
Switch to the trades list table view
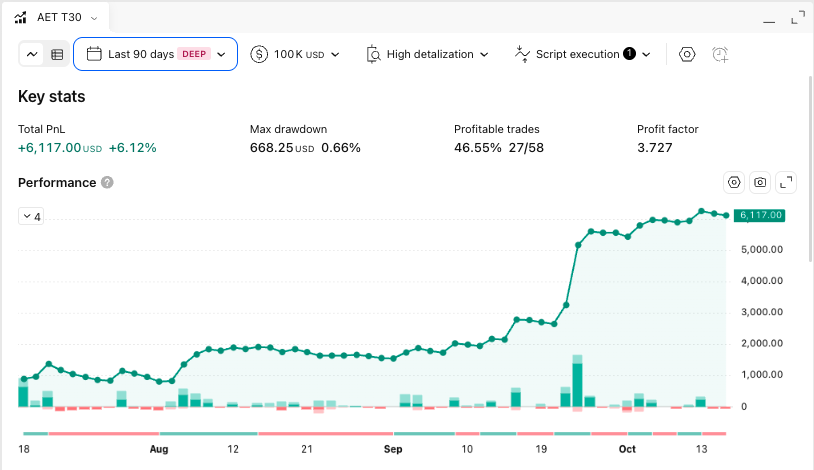click(57, 54)
